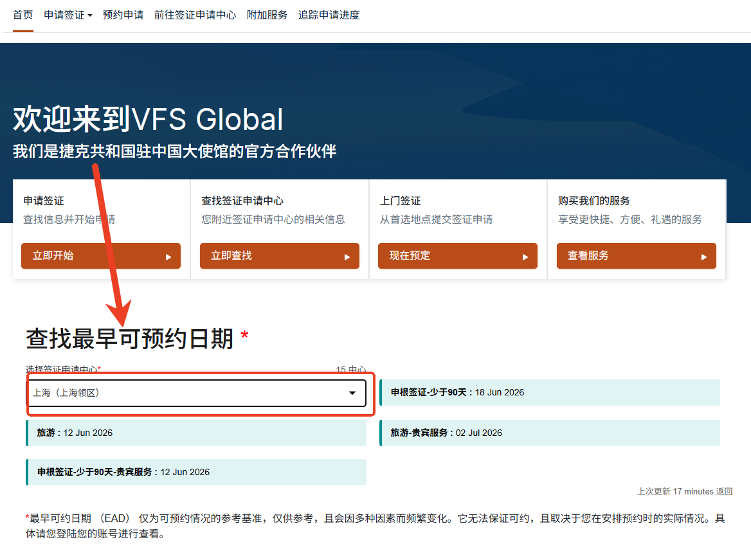
Task: Click the 查找签证申请中心 card title
Action: coord(242,201)
